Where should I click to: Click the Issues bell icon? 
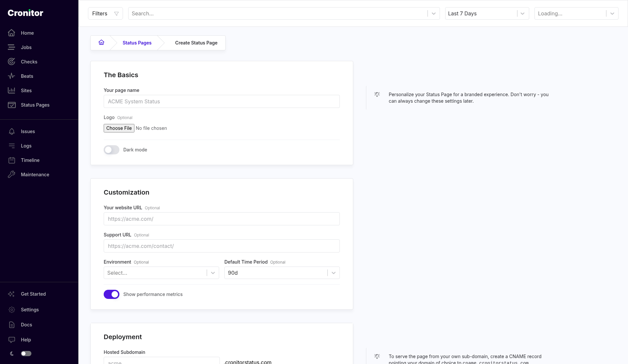(12, 131)
